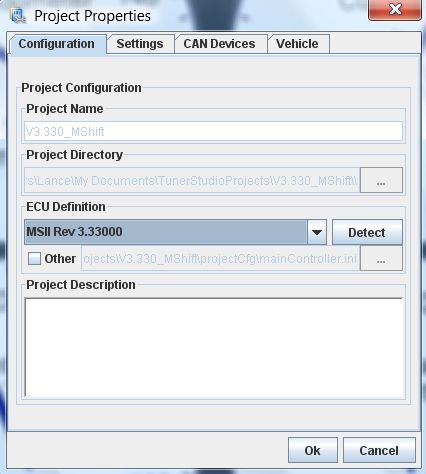
Task: Click the Project Properties window icon
Action: pos(18,15)
